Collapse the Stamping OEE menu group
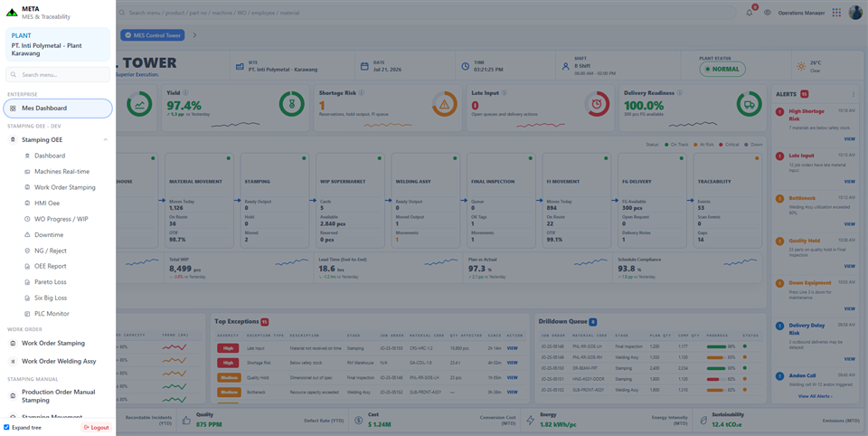This screenshot has width=868, height=436. point(105,140)
